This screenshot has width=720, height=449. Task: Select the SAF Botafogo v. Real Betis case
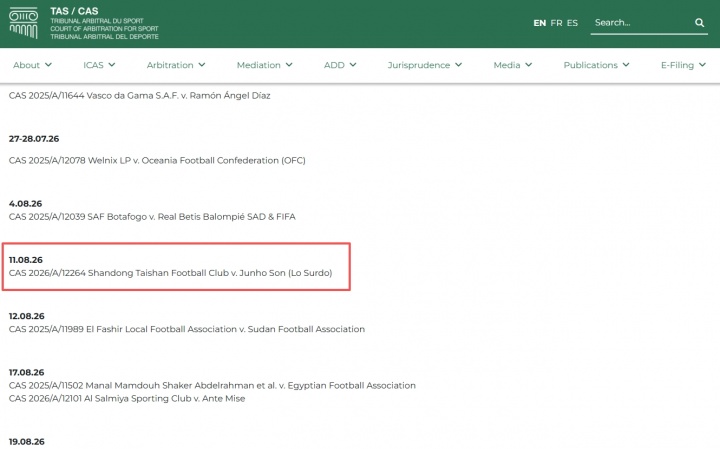click(152, 217)
